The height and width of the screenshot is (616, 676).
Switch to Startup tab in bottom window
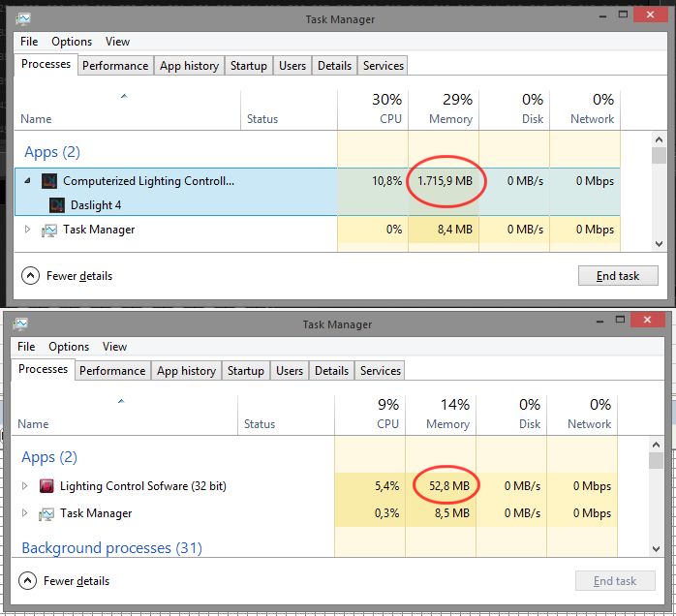(x=245, y=371)
